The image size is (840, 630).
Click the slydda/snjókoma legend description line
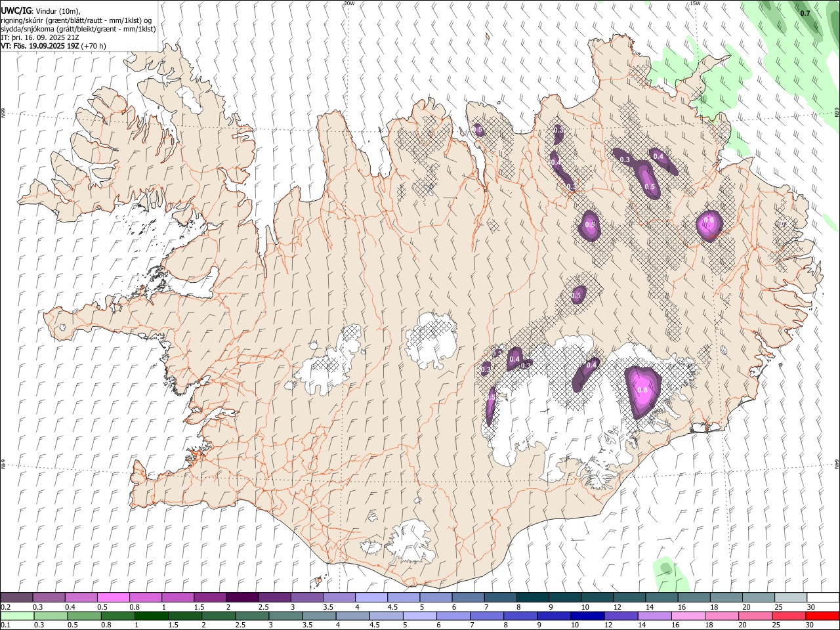(78, 29)
